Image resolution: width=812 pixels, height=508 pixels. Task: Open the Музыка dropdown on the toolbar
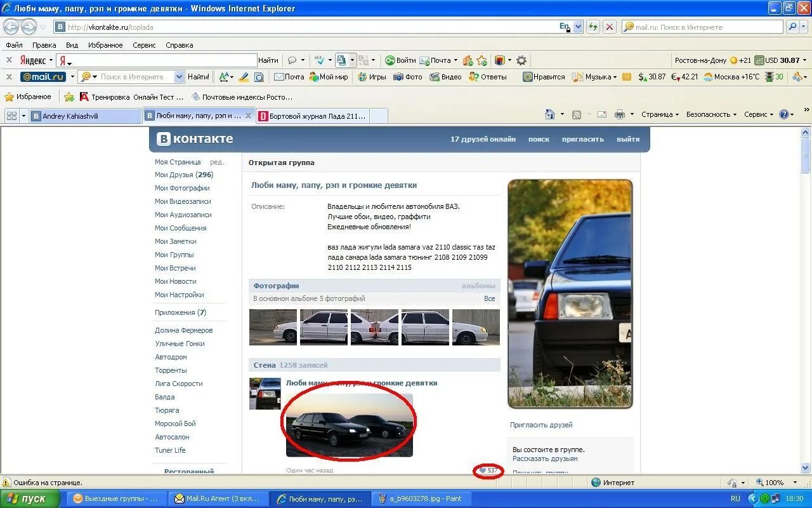pyautogui.click(x=594, y=77)
